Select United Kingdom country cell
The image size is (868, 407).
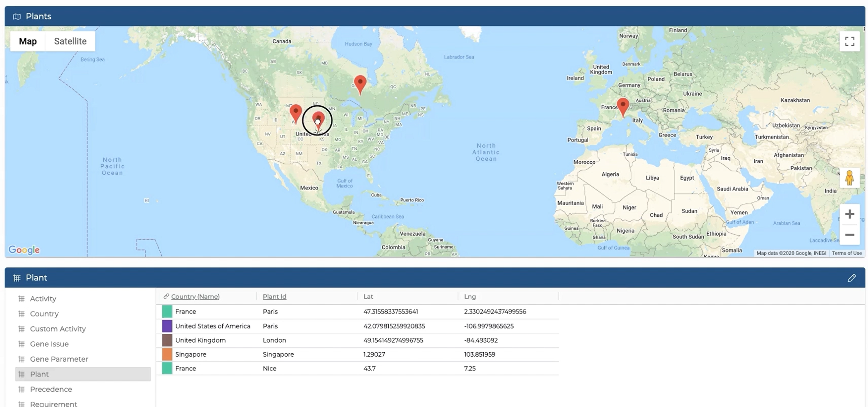point(200,340)
